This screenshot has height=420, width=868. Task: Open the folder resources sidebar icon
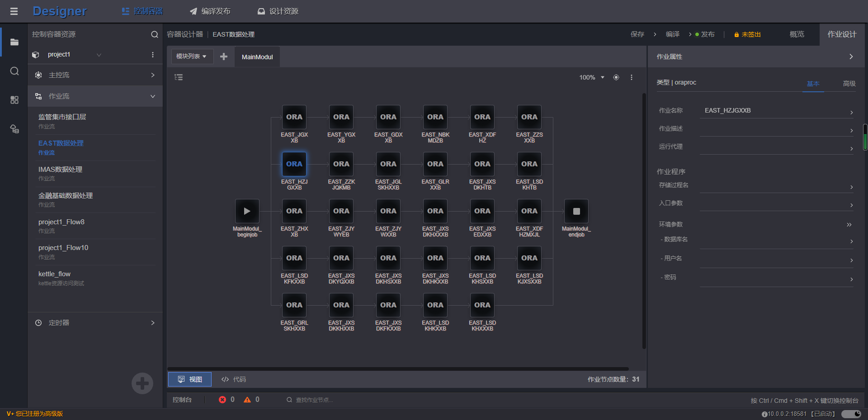tap(14, 42)
